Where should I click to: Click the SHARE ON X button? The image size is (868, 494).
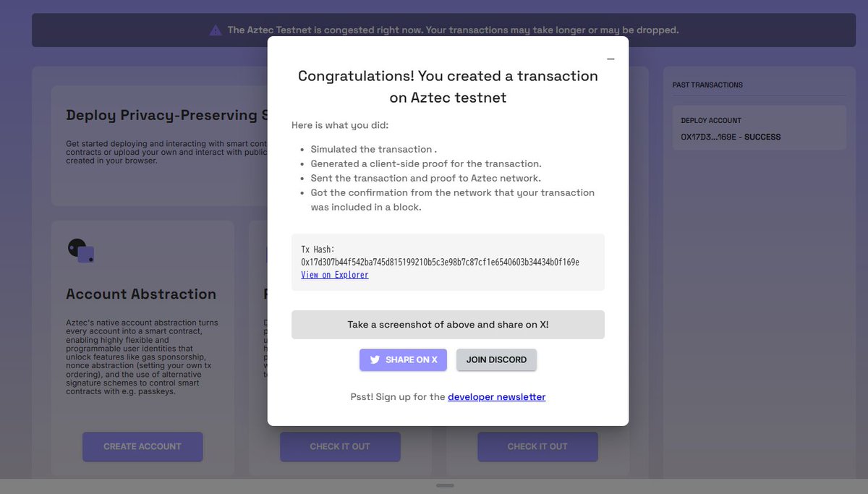403,359
